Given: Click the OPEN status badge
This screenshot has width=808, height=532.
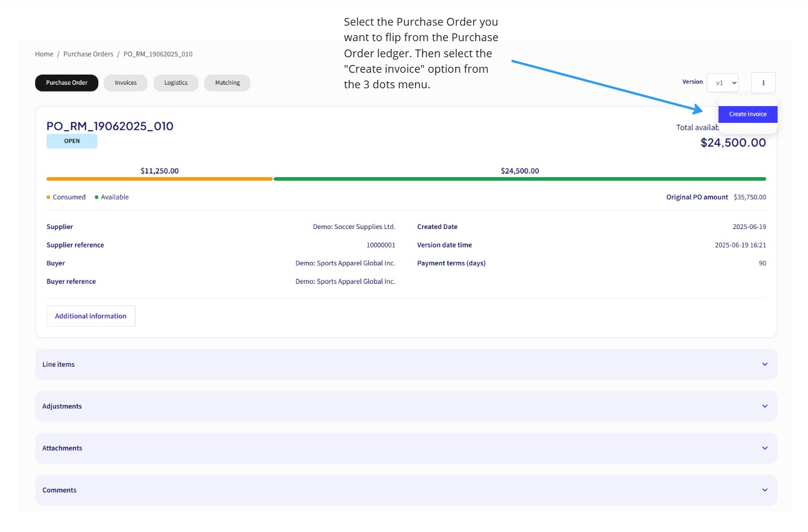Looking at the screenshot, I should click(72, 141).
